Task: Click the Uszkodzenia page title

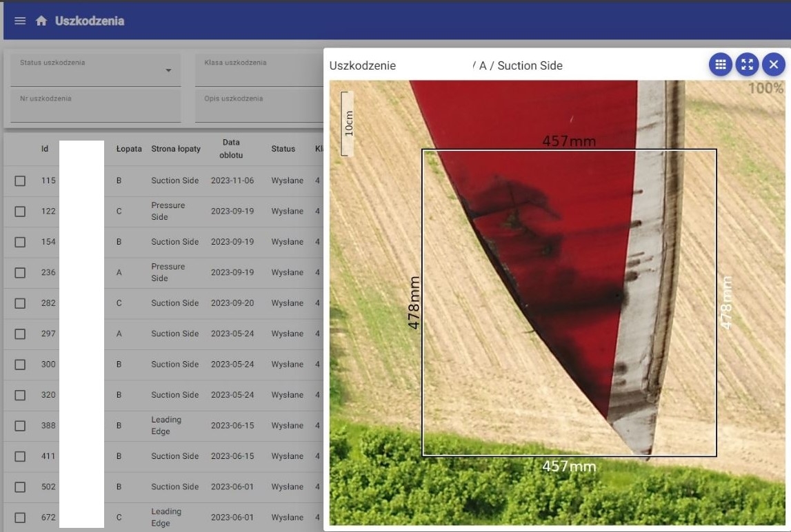Action: coord(90,21)
